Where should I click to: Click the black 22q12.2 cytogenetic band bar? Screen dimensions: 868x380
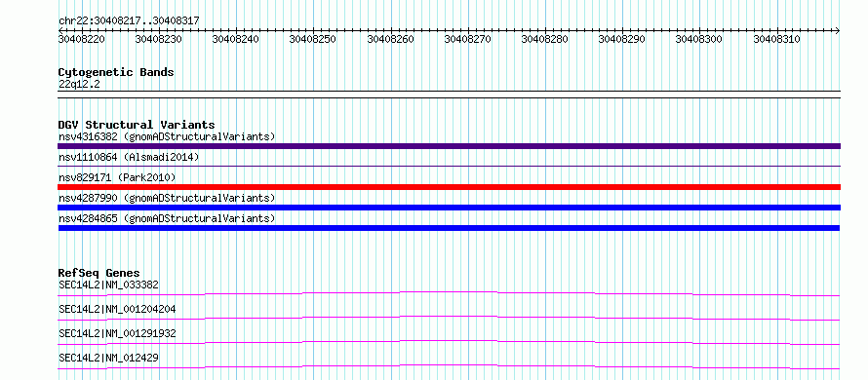449,95
